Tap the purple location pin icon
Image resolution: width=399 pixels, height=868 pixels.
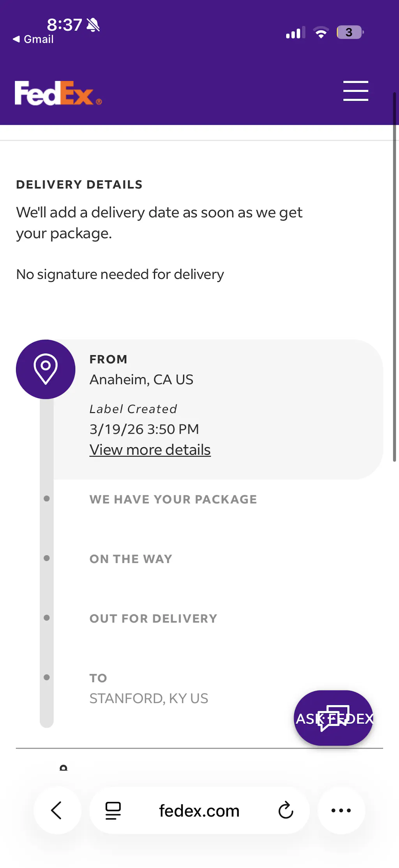pos(46,369)
